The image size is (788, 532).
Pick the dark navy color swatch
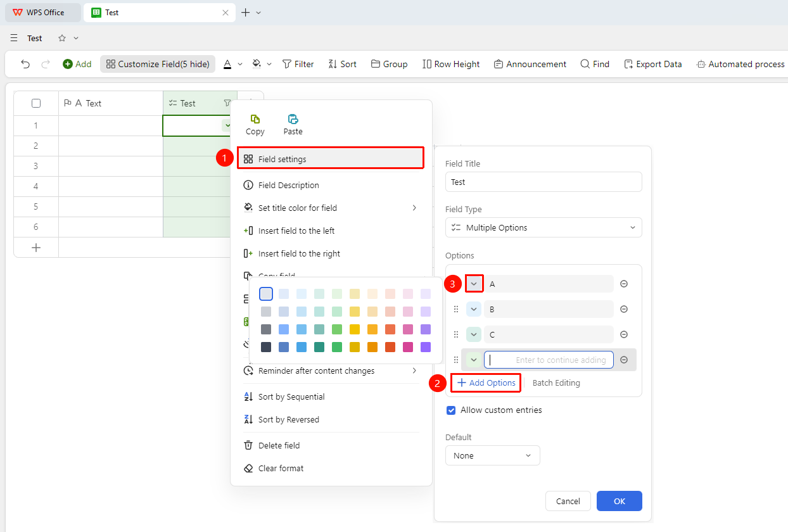pyautogui.click(x=266, y=346)
